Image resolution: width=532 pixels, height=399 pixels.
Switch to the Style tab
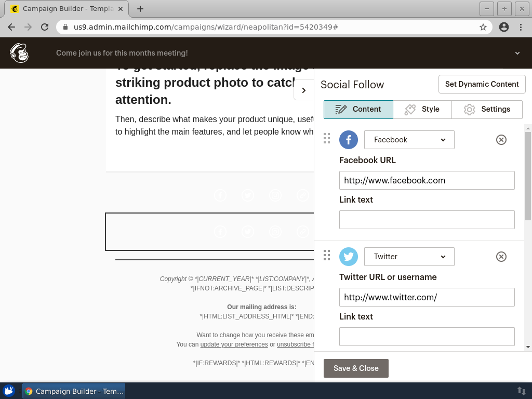(422, 109)
